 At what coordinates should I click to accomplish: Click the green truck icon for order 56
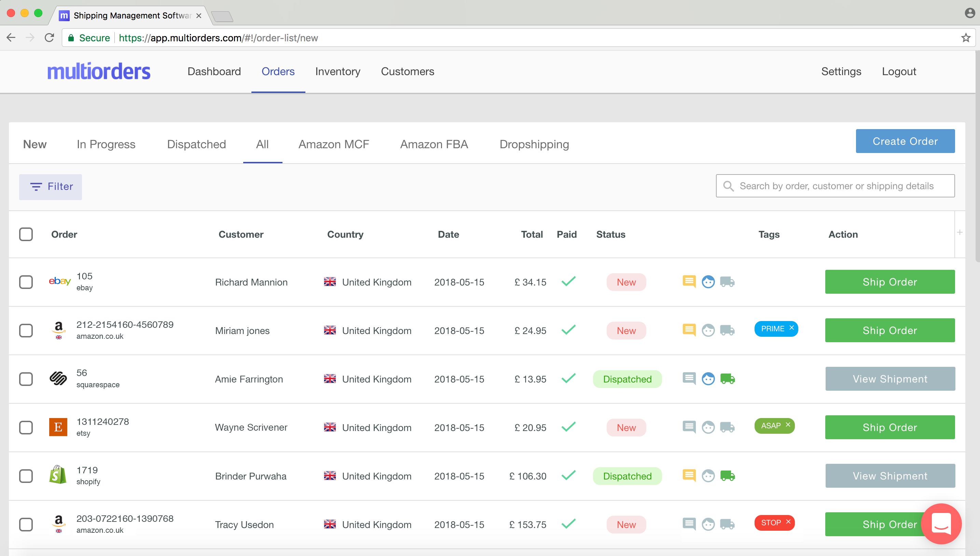tap(727, 379)
